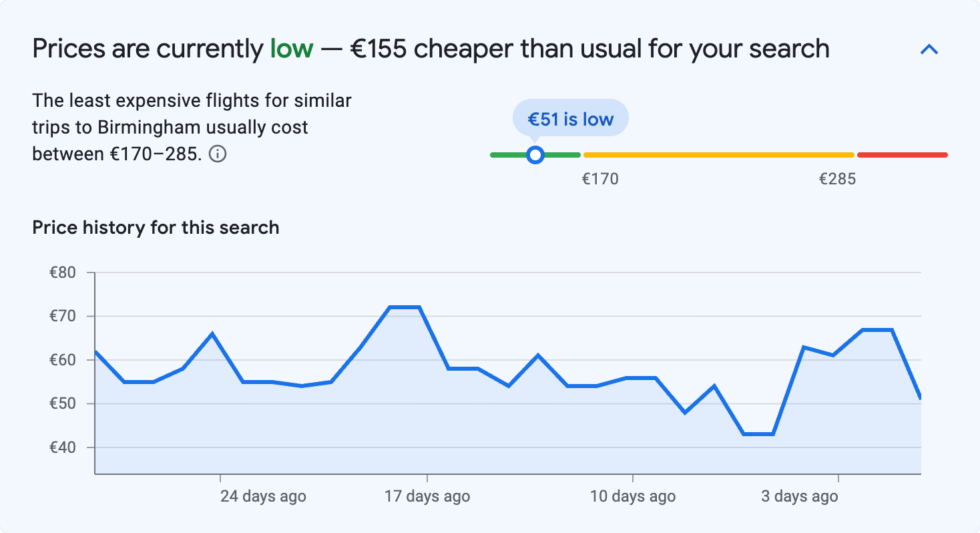
Task: Expand the upward chevron in the corner
Action: coord(928,49)
